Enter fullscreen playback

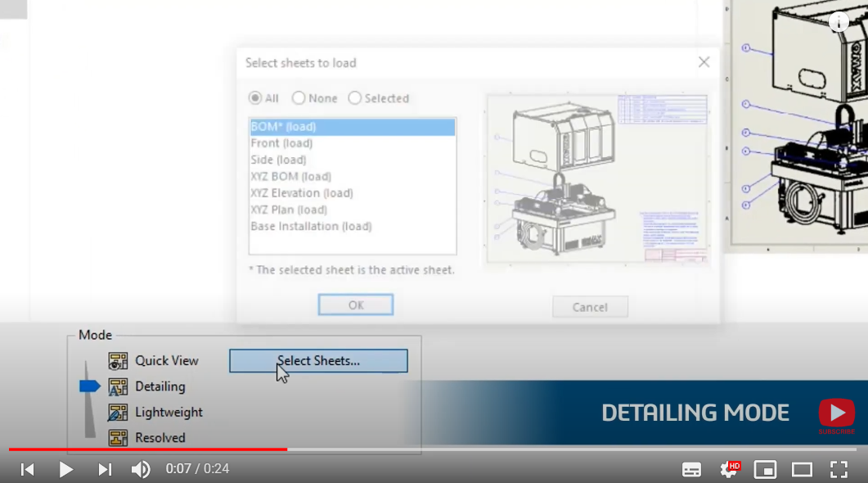tap(839, 469)
